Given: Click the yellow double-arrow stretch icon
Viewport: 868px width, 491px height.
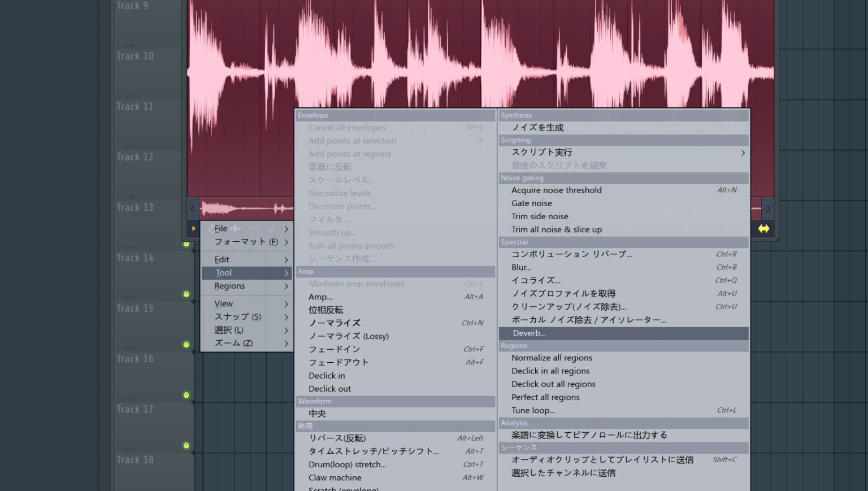Looking at the screenshot, I should click(764, 228).
